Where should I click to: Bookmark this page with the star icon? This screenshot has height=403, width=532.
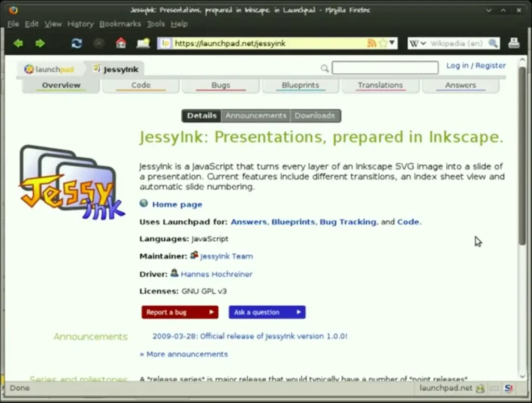383,43
